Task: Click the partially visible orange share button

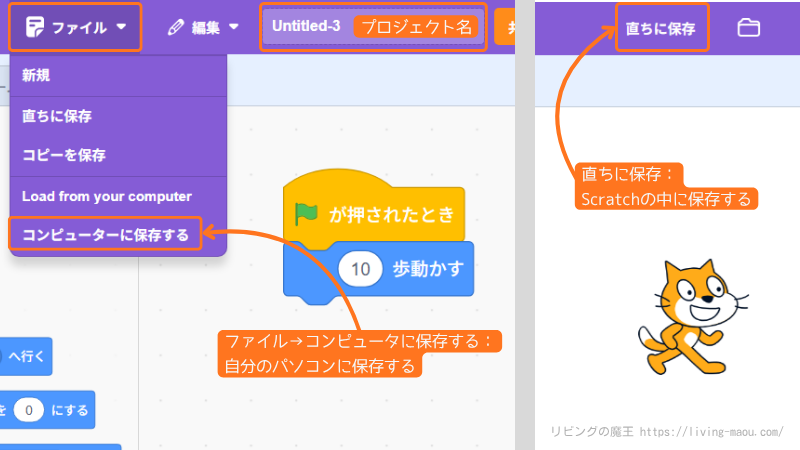Action: (504, 28)
